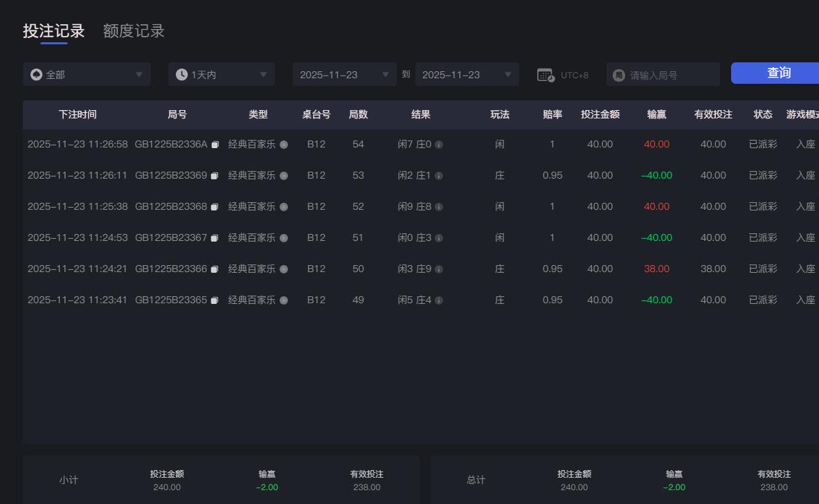The image size is (819, 504).
Task: Click the result info icon beside 闲9 庄8
Action: (x=439, y=206)
